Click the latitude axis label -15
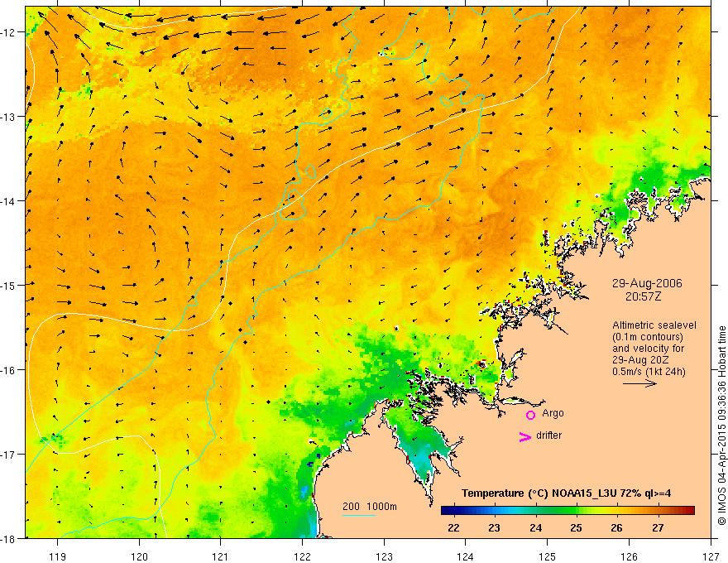 [8, 285]
